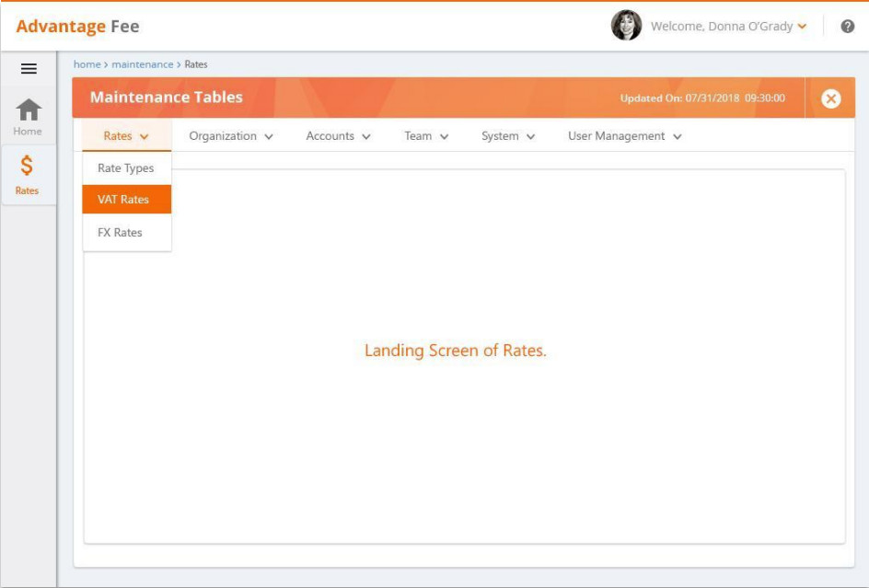
Task: Click the maintenance breadcrumb link
Action: (x=142, y=64)
